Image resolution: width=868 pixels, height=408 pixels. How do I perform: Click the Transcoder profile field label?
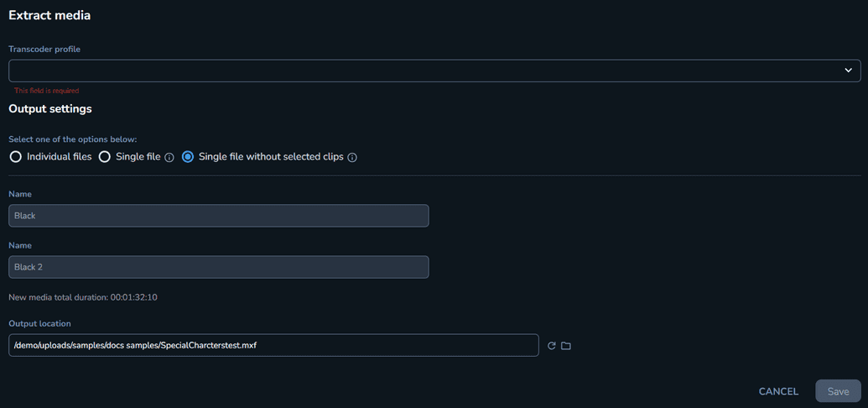(44, 49)
